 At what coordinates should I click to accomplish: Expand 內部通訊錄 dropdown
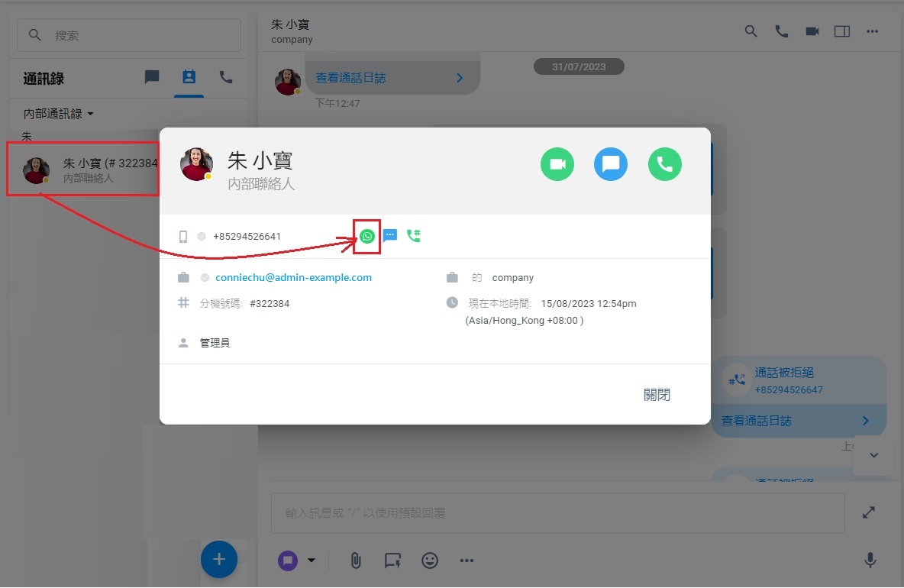pos(58,114)
